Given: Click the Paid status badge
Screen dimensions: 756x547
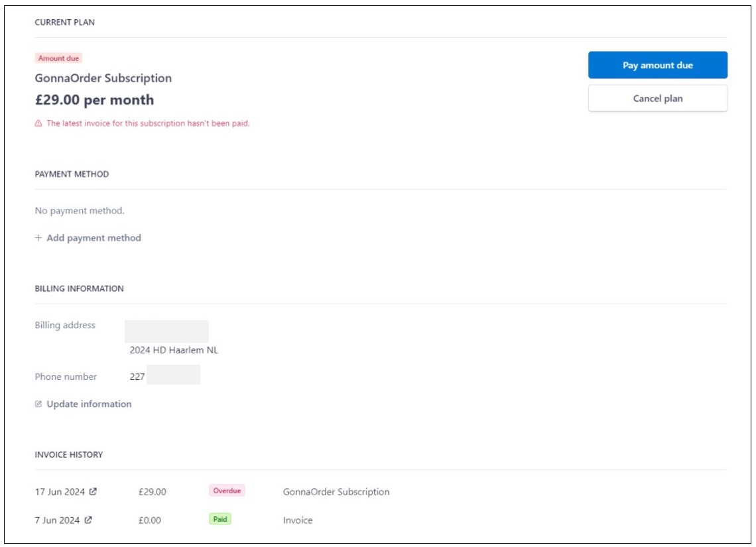Looking at the screenshot, I should [x=220, y=519].
